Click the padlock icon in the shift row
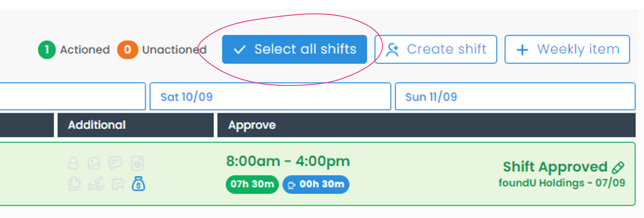 coord(73,163)
